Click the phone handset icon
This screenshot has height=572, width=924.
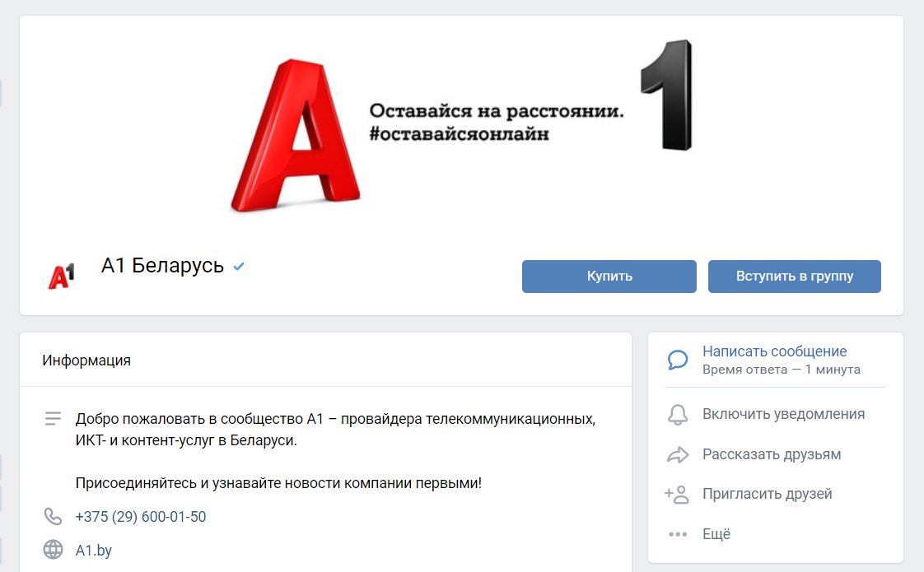pyautogui.click(x=53, y=517)
